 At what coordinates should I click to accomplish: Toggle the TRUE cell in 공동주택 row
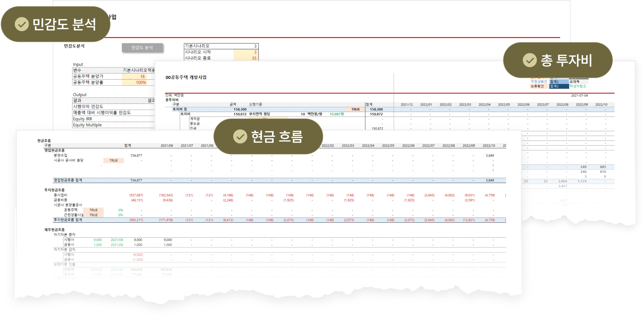(x=93, y=210)
